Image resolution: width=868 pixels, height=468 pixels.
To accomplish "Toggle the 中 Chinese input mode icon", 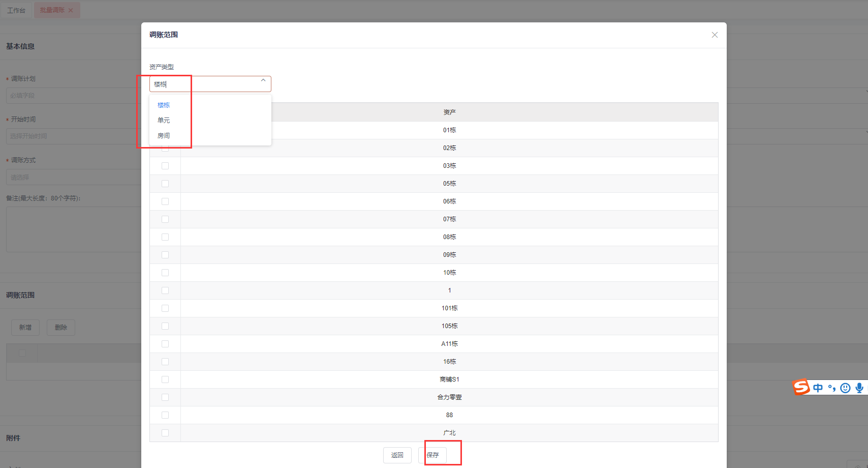I will pos(818,388).
